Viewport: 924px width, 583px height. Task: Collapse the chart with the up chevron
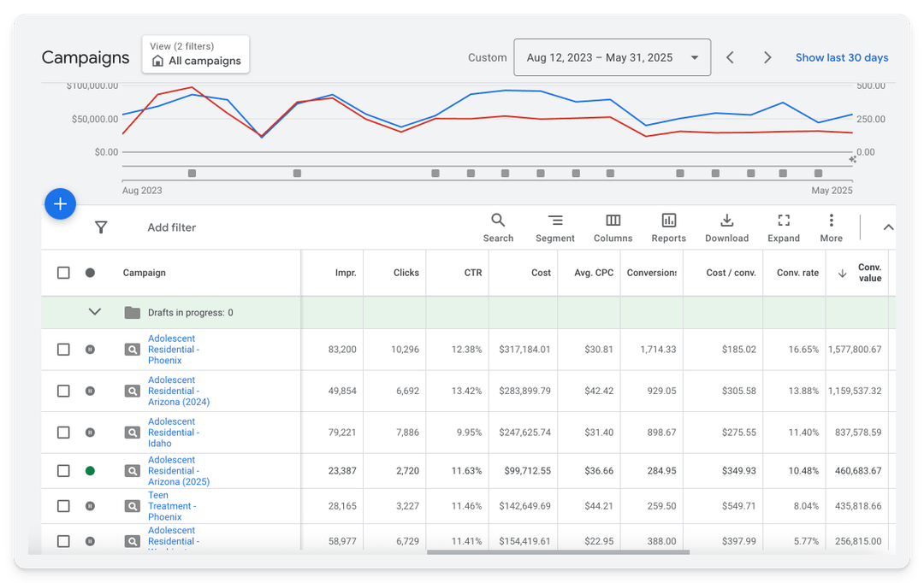(x=887, y=227)
